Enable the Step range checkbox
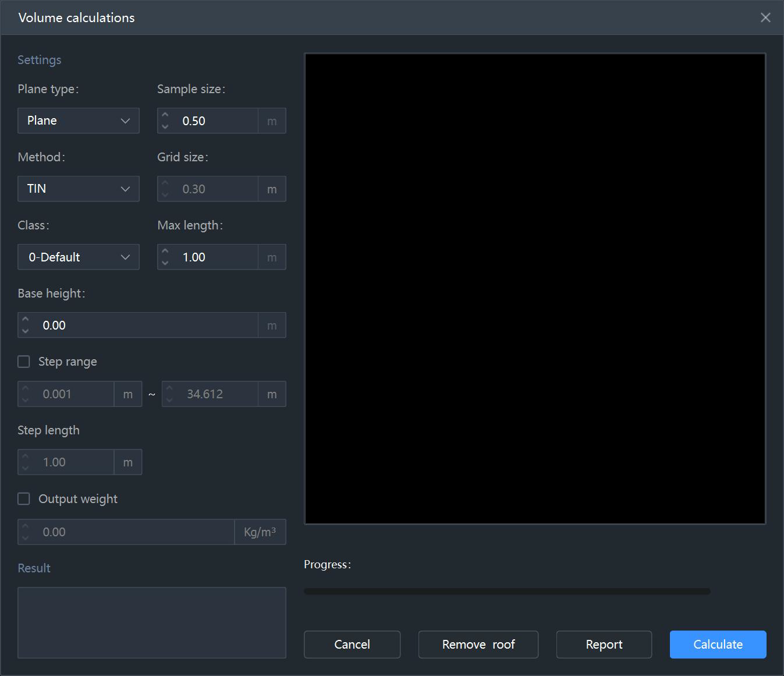 [x=24, y=362]
